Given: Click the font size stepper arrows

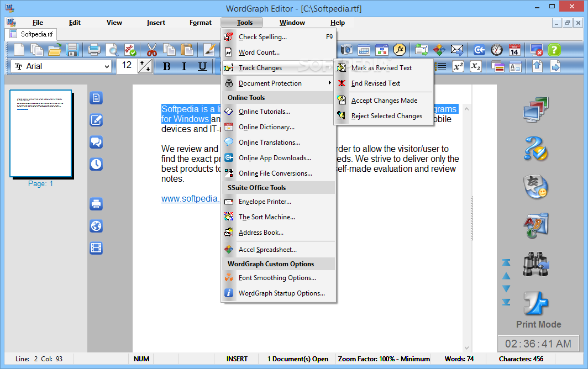Looking at the screenshot, I should point(145,66).
